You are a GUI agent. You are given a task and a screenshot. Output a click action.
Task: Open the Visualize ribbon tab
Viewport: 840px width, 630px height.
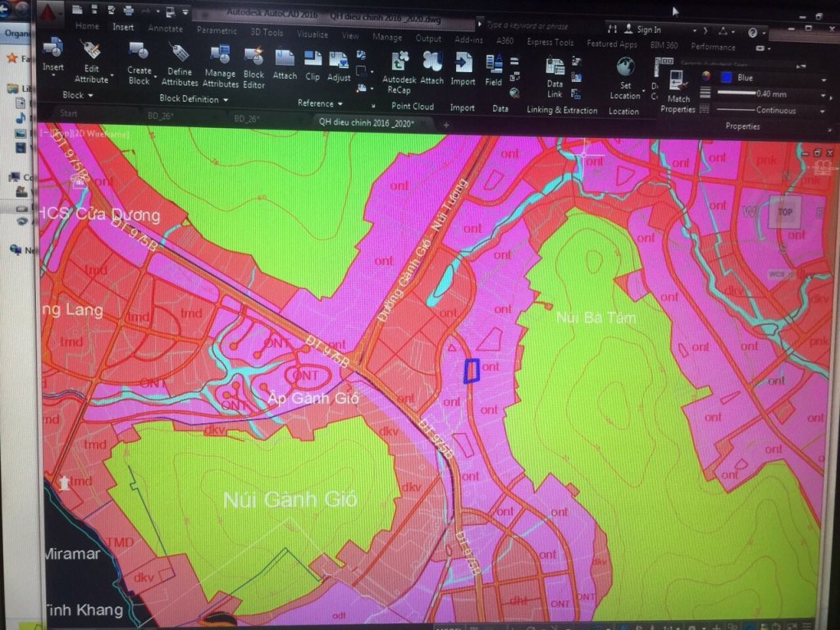313,34
